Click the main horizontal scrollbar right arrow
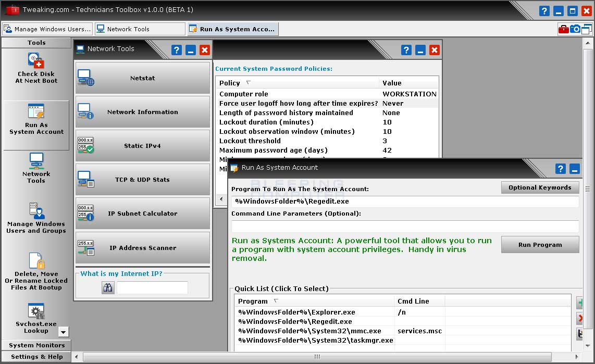This screenshot has height=364, width=595. coord(577,357)
